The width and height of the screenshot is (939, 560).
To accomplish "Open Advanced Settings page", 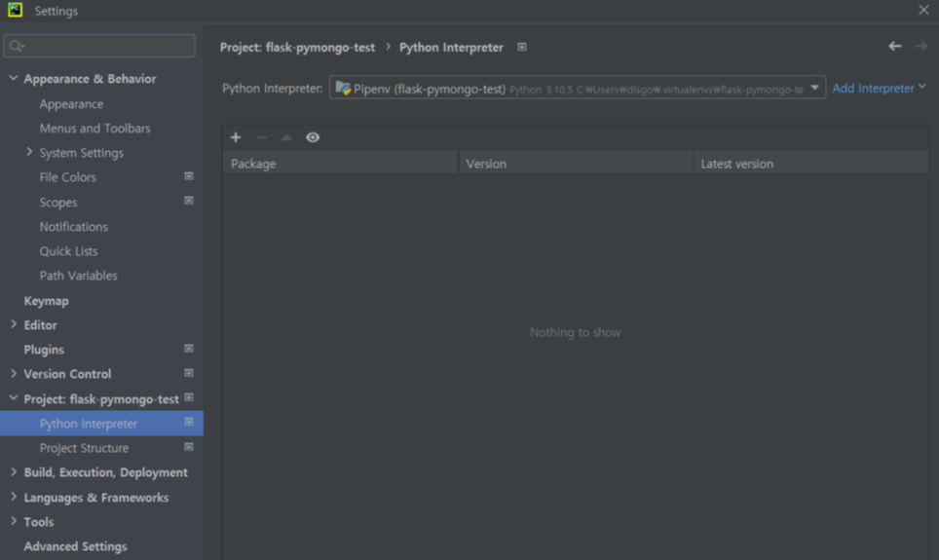I will (x=75, y=546).
